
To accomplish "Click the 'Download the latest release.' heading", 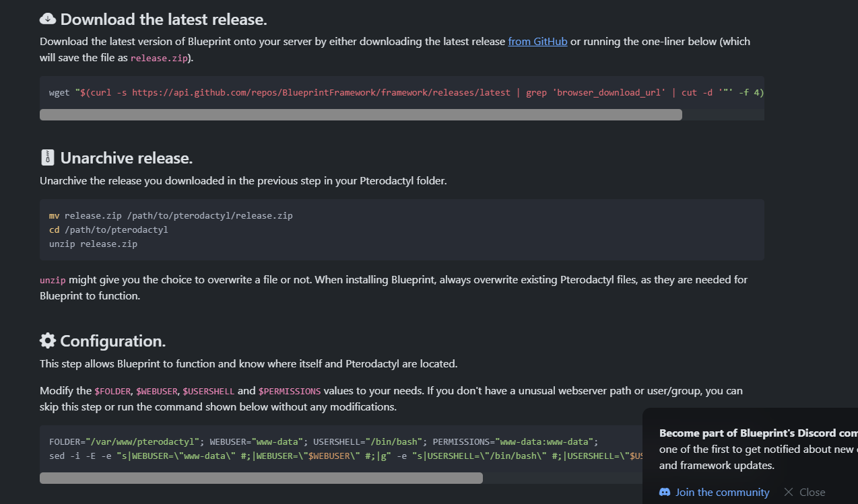I will point(164,19).
